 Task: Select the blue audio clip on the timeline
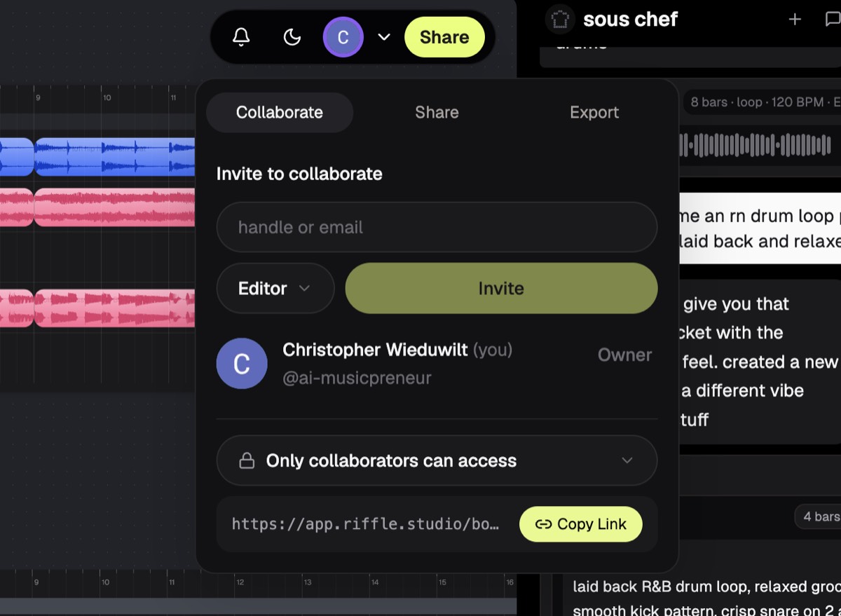click(x=115, y=157)
